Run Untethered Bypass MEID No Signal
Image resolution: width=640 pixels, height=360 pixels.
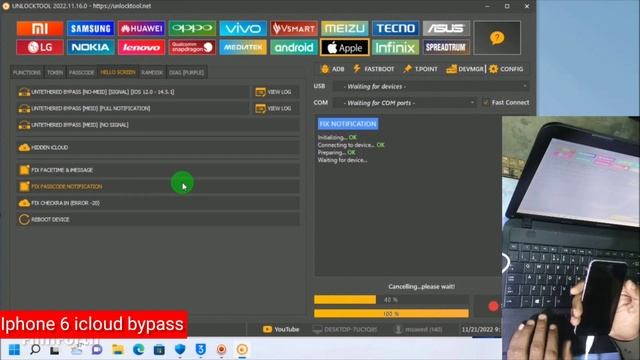pyautogui.click(x=158, y=125)
